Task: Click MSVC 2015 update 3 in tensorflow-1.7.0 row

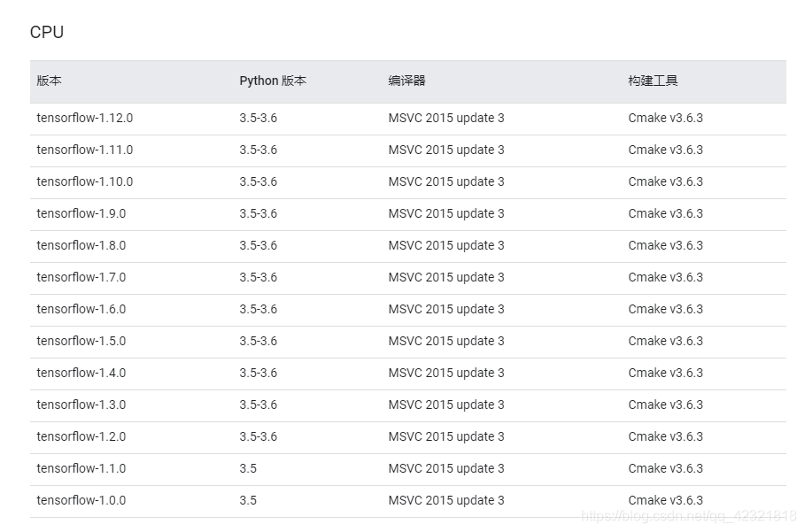Action: [x=446, y=277]
